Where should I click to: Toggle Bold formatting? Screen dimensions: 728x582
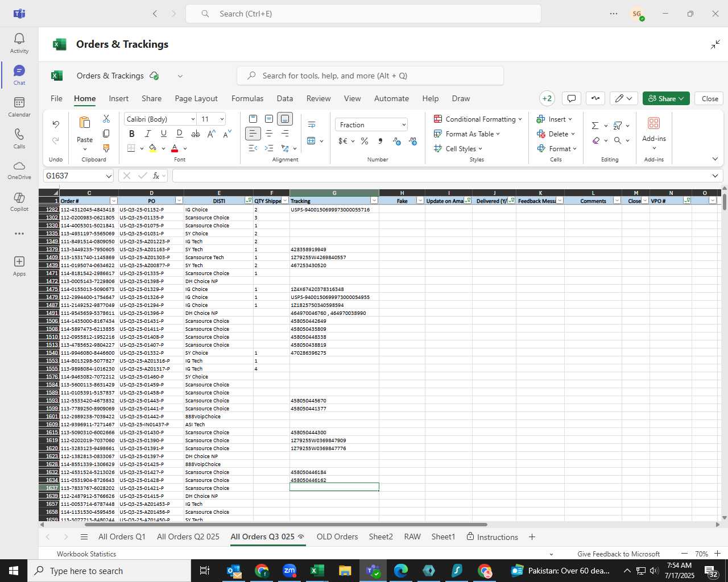(132, 134)
